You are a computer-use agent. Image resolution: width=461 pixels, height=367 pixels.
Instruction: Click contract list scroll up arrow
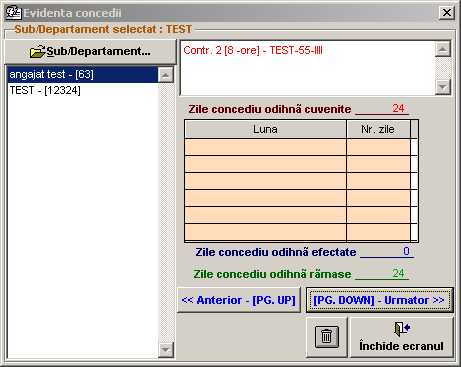tap(443, 49)
